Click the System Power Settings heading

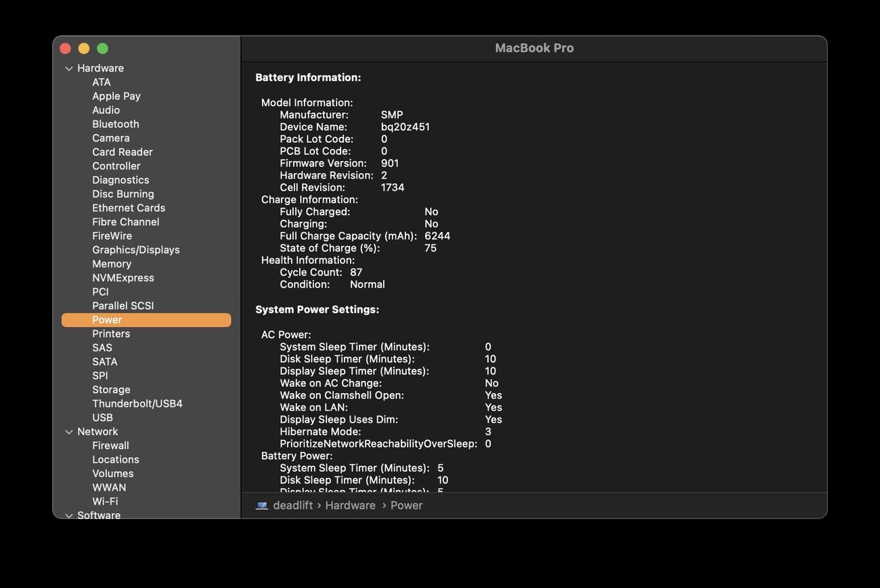coord(317,310)
